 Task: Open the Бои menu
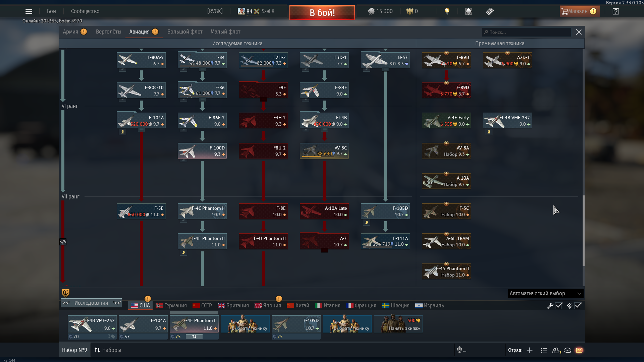click(51, 11)
